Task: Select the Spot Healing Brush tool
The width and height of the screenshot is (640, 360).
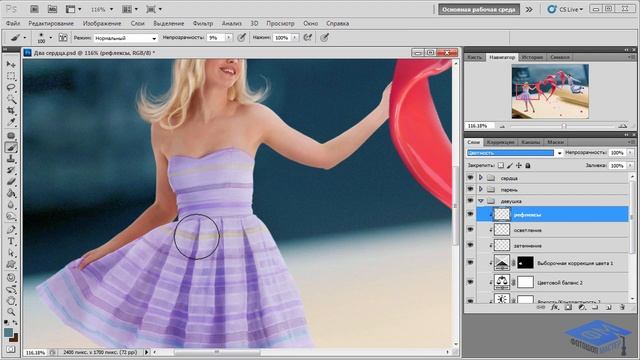Action: click(x=11, y=136)
